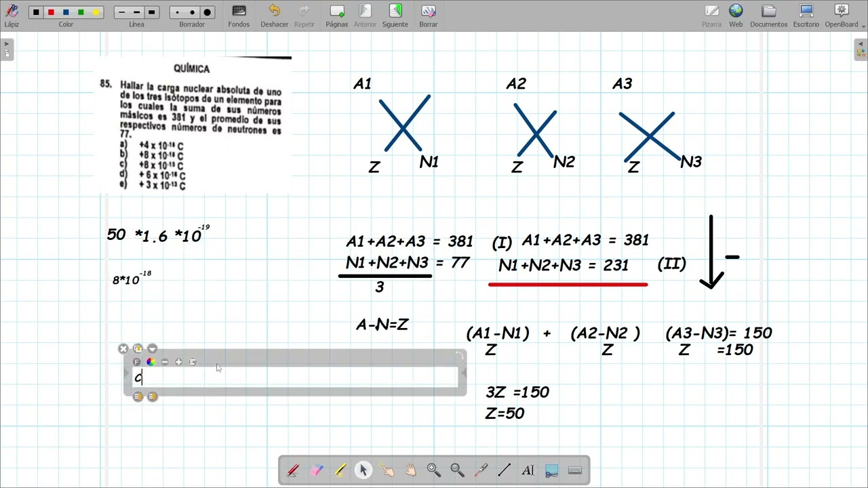Open the text box dropdown menu
This screenshot has height=488, width=868.
point(152,348)
